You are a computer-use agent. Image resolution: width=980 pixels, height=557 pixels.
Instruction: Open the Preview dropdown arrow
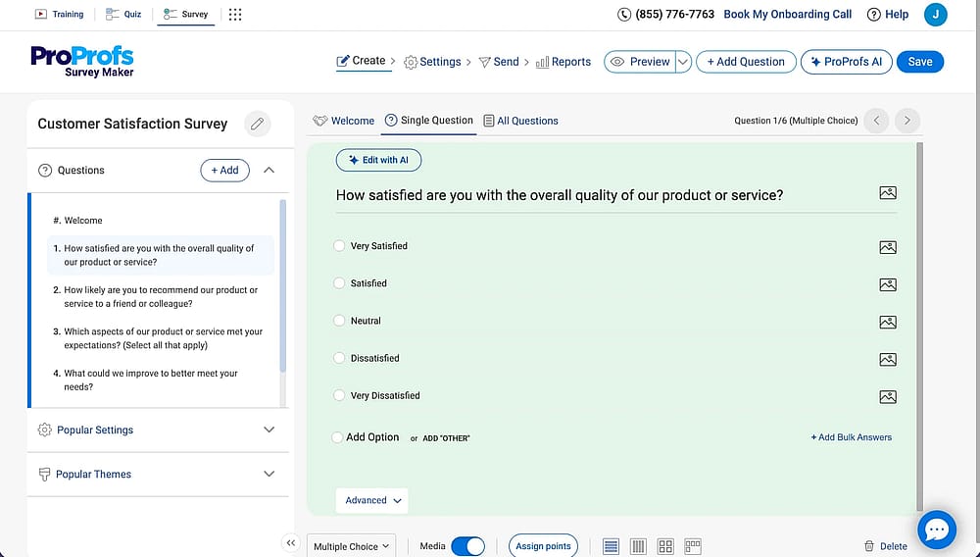[x=683, y=62]
